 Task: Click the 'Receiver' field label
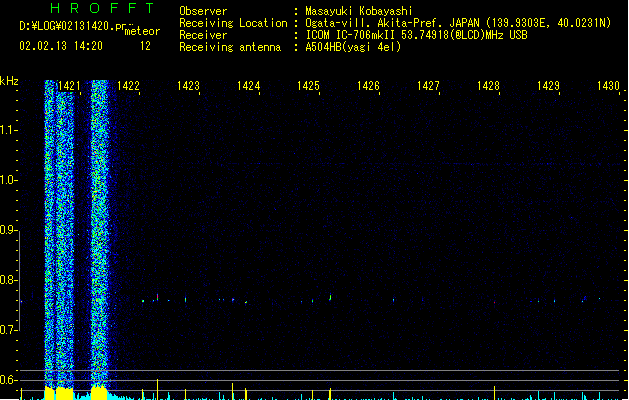point(203,35)
